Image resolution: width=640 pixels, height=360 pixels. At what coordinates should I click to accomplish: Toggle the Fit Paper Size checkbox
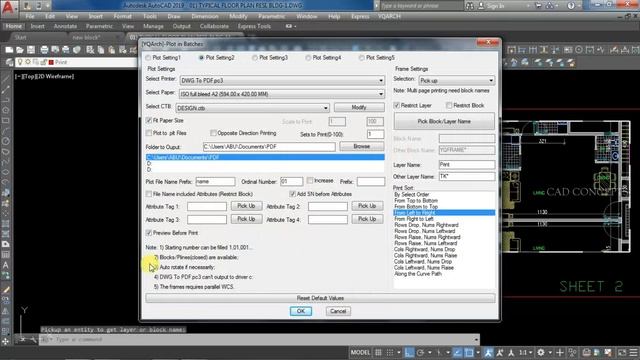[x=149, y=120]
